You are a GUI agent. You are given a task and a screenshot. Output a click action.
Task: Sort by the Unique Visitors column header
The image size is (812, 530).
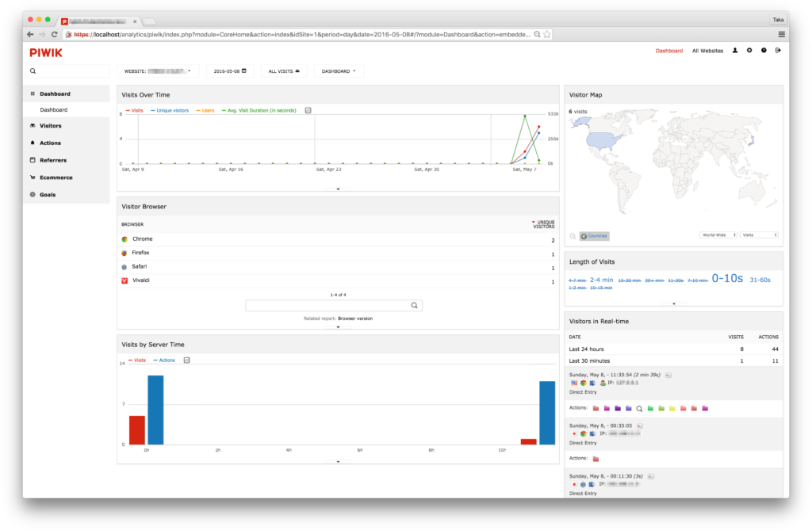542,224
